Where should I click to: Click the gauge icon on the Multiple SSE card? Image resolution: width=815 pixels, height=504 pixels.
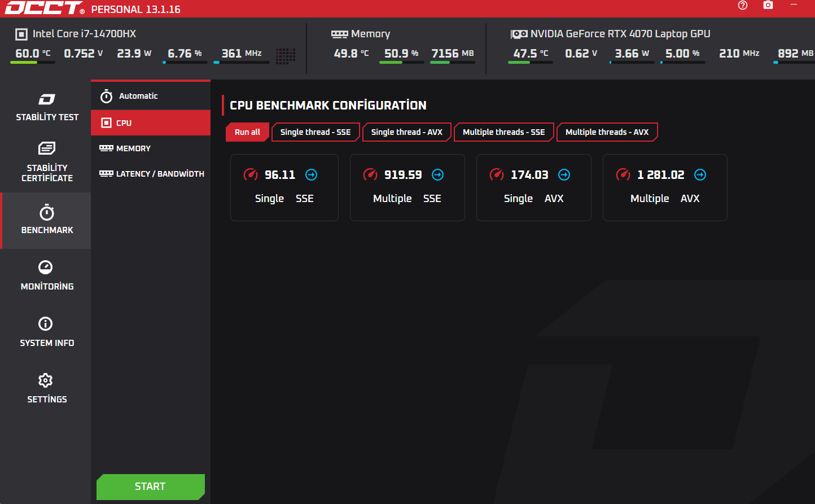tap(370, 174)
